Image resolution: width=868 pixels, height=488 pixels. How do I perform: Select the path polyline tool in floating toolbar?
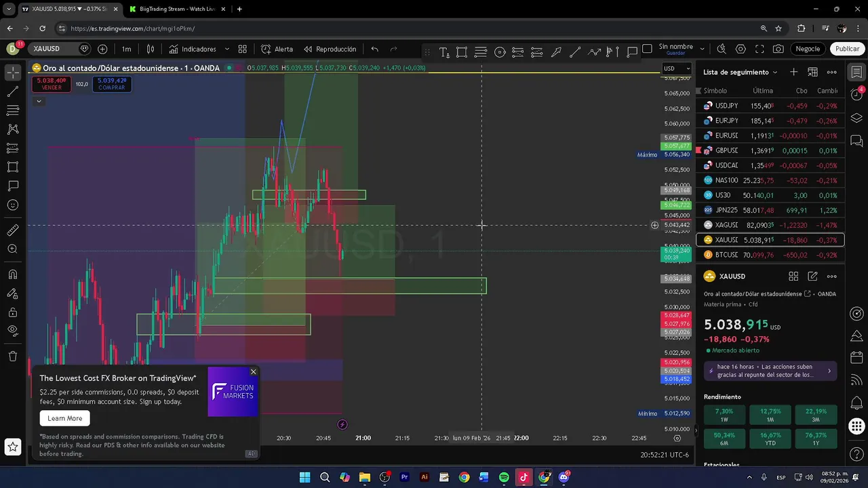tap(594, 52)
